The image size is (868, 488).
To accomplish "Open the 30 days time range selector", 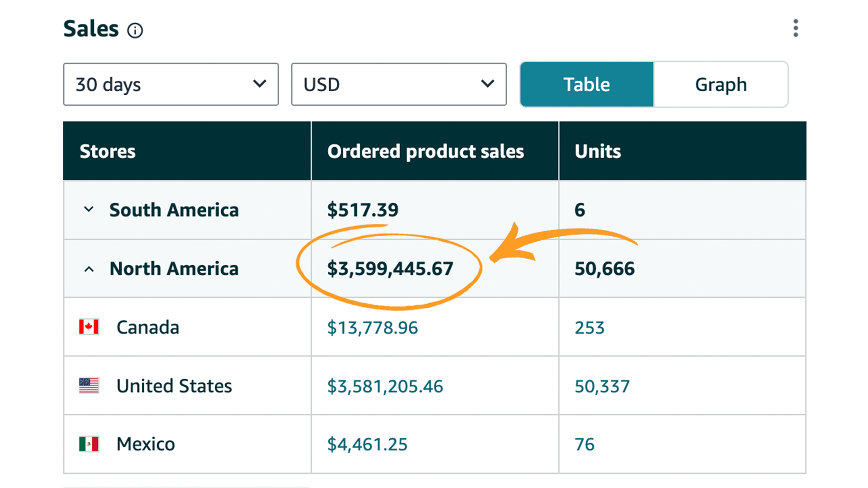I will (x=170, y=84).
